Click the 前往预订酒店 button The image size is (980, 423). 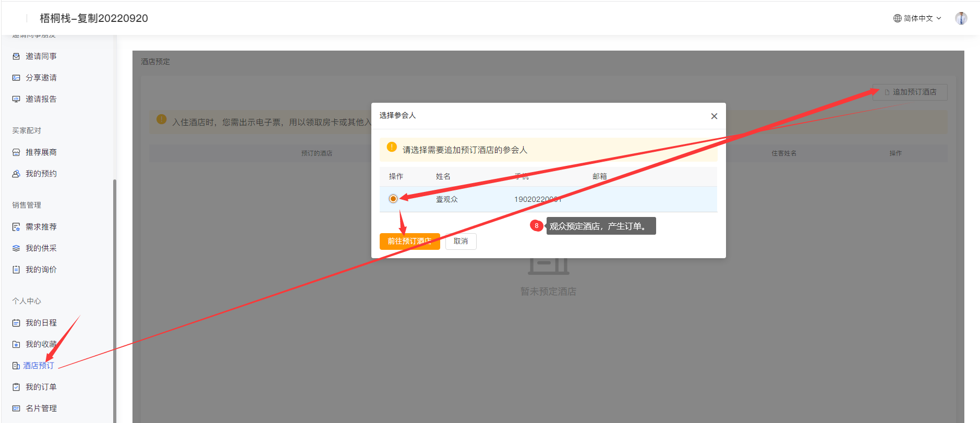coord(410,241)
